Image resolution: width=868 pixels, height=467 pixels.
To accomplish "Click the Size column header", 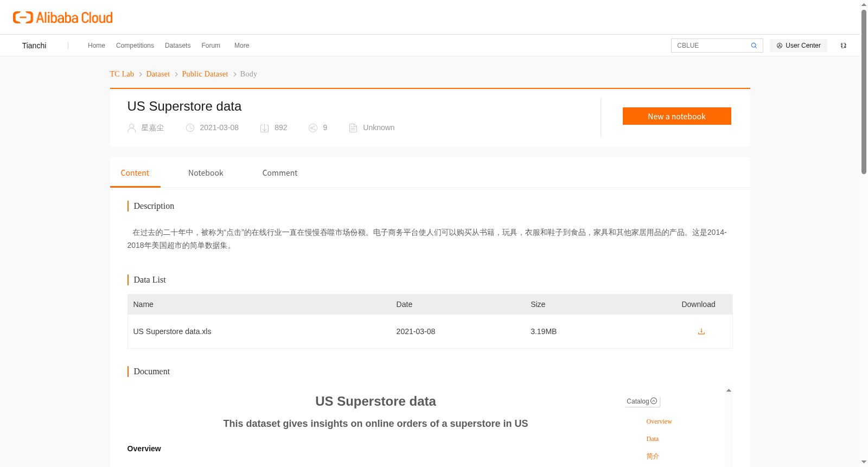I will pos(538,304).
